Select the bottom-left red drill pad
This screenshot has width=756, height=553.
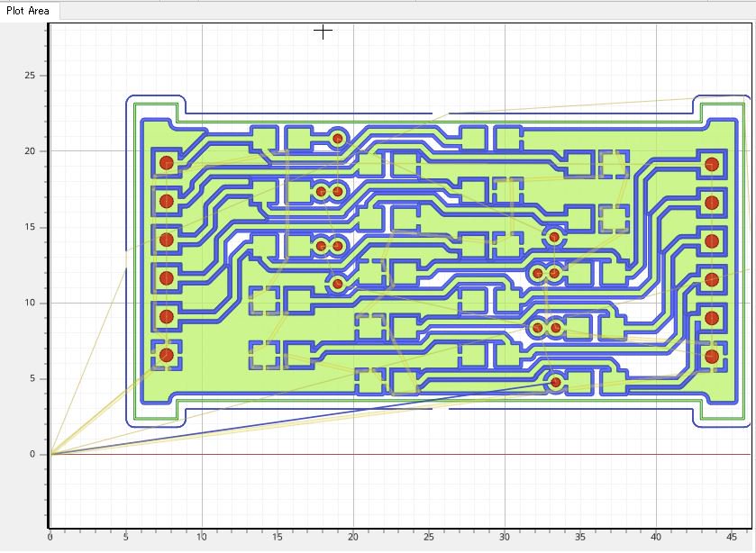(x=166, y=355)
